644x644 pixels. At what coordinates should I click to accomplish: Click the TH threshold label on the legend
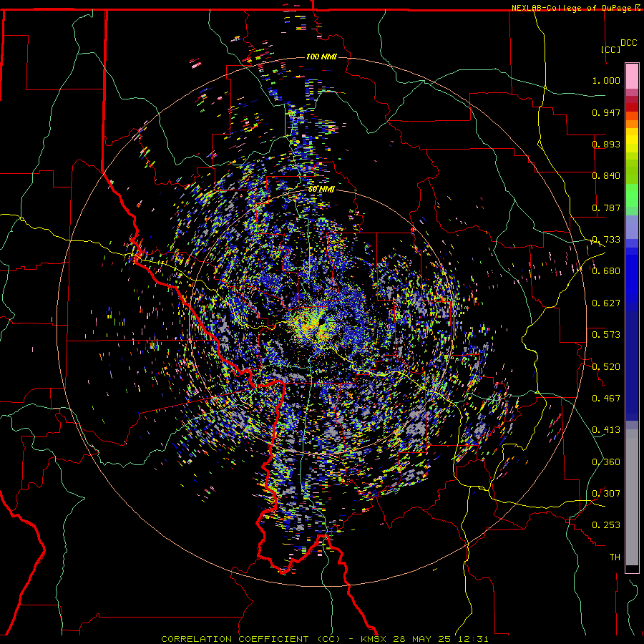coord(615,557)
